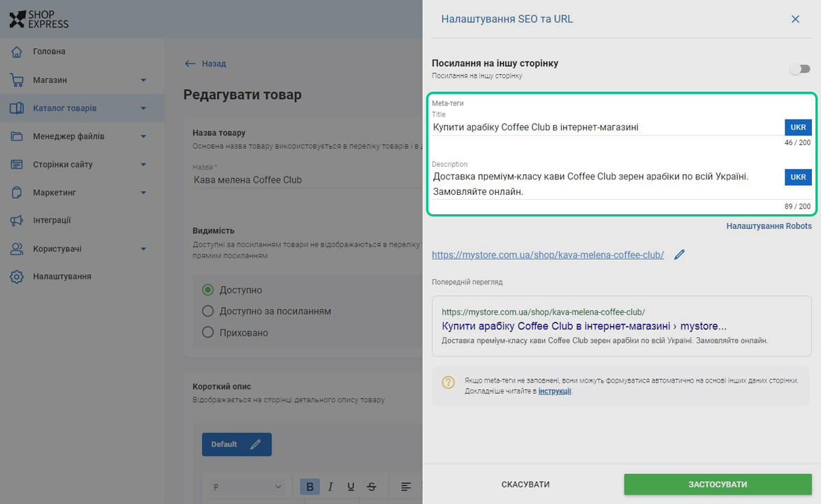Screen dimensions: 821x504
Task: Toggle italic formatting in editor
Action: (x=330, y=487)
